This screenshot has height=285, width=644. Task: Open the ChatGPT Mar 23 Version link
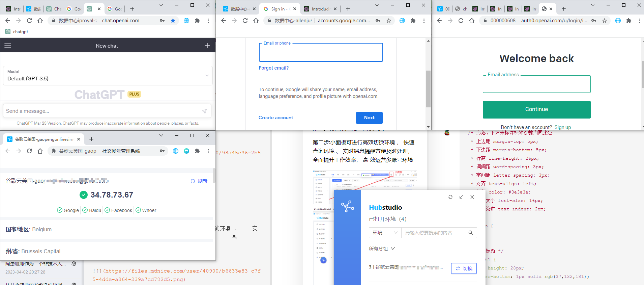point(39,123)
